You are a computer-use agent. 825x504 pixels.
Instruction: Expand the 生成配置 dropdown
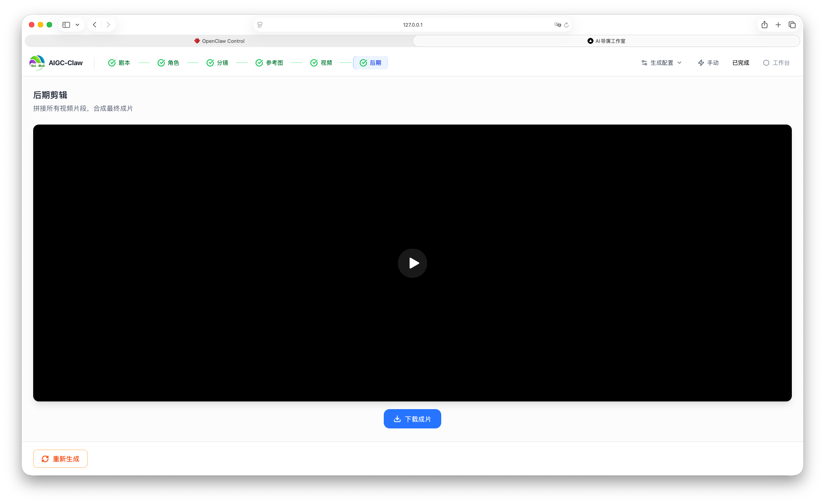pos(661,63)
